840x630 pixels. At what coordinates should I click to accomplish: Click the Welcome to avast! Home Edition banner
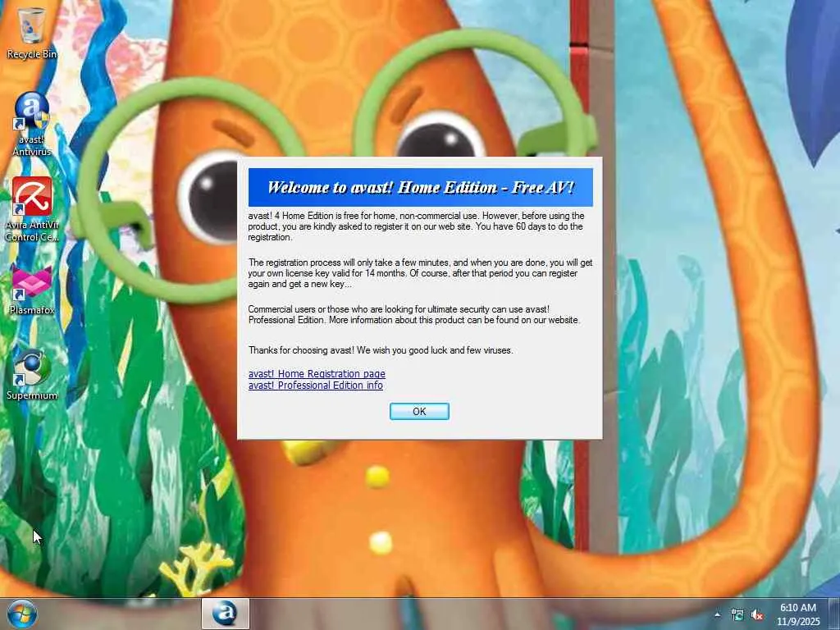(421, 187)
